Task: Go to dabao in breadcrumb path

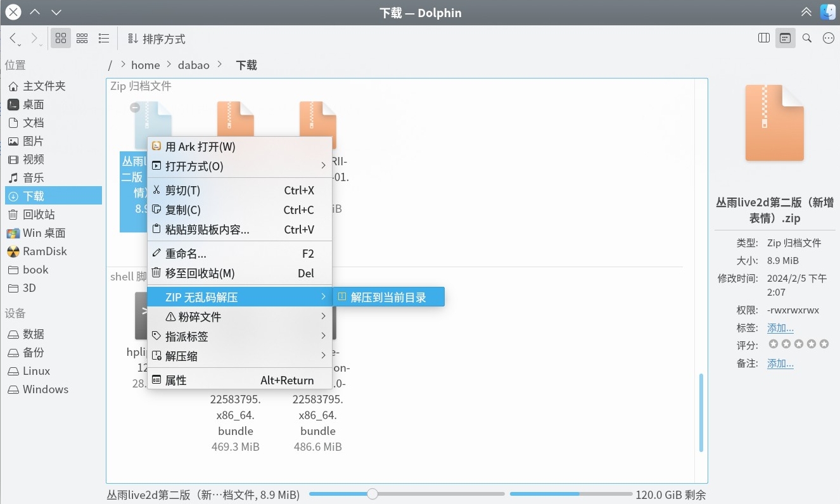Action: pos(193,65)
